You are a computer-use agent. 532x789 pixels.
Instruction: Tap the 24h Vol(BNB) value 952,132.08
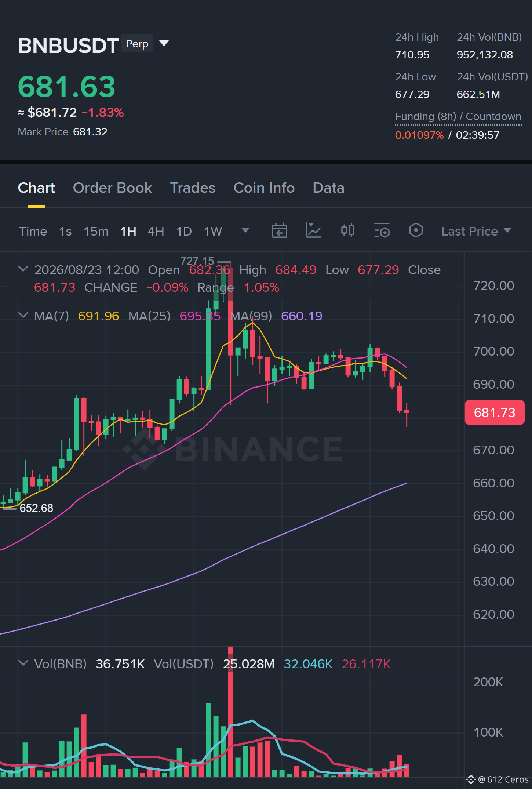[x=485, y=55]
